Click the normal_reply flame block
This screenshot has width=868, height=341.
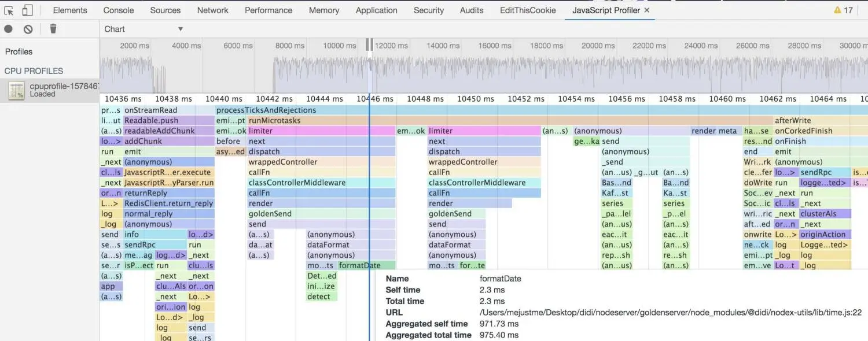click(169, 214)
